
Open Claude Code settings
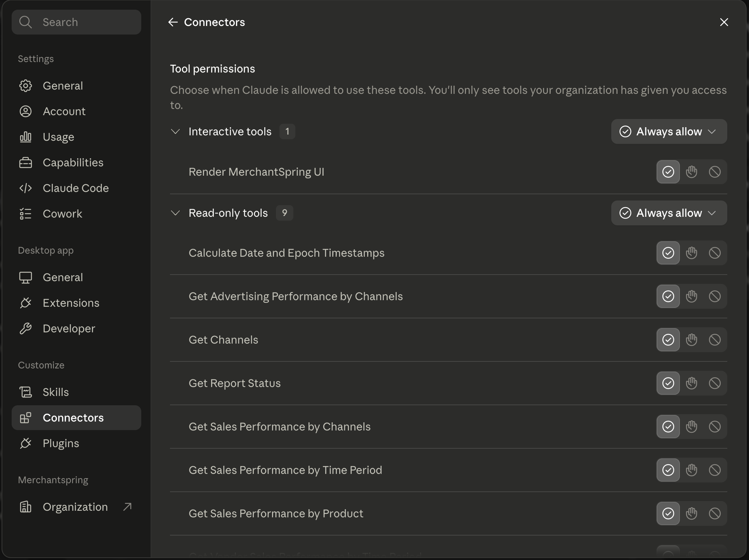point(76,188)
